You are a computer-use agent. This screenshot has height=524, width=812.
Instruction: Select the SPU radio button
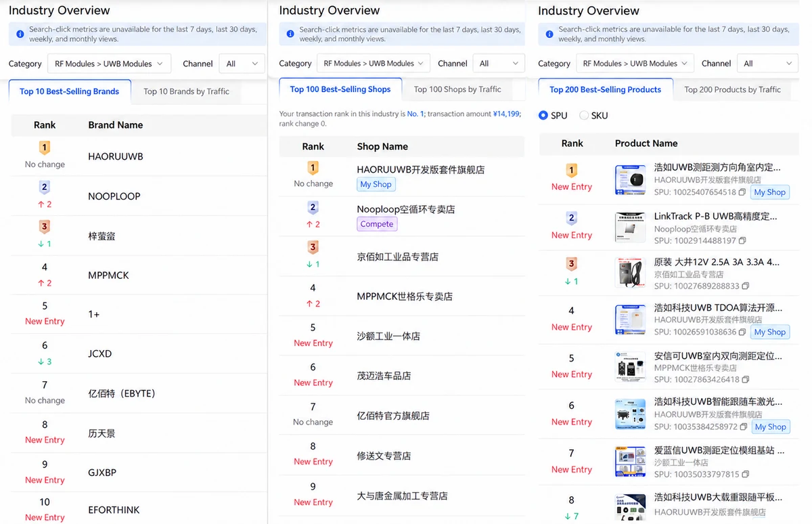543,116
